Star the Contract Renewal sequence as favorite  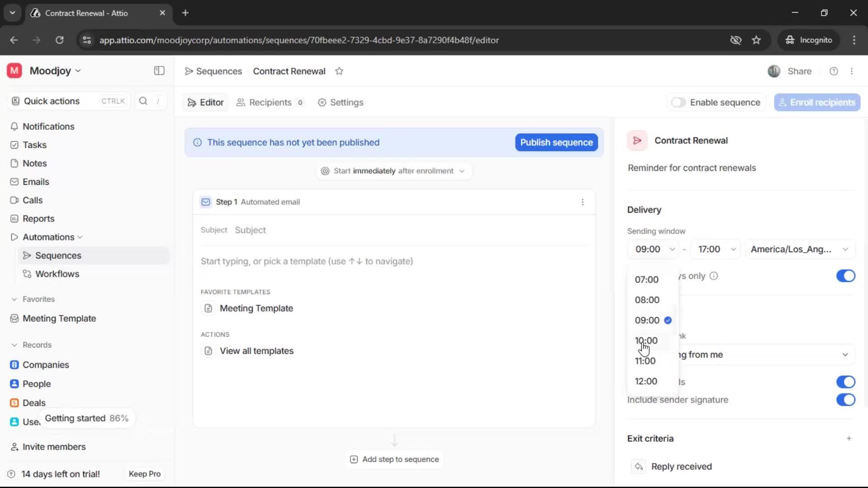(339, 71)
